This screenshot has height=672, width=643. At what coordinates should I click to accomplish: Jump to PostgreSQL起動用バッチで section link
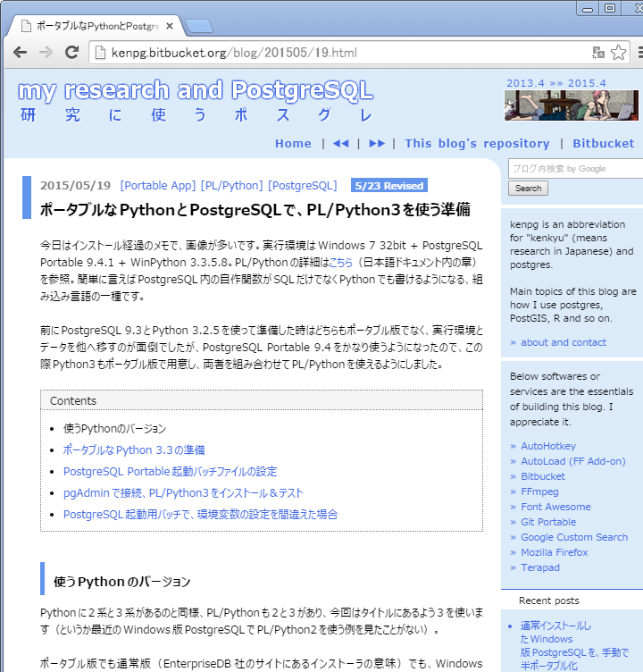click(x=200, y=515)
